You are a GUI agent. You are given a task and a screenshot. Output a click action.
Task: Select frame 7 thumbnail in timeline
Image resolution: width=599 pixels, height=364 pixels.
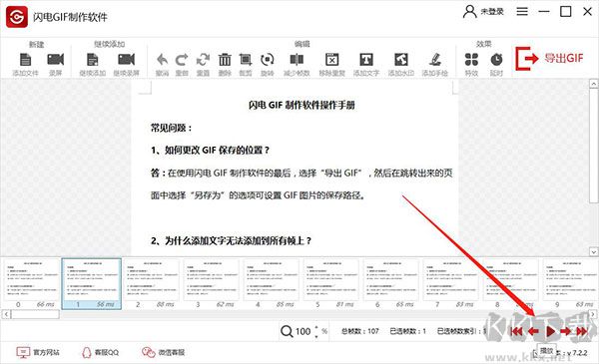pos(451,283)
